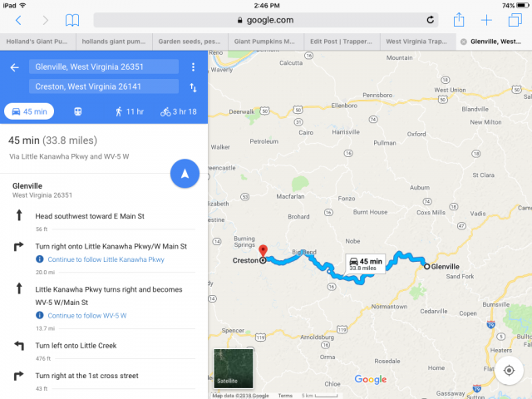Add a new tab with plus icon

pos(486,20)
